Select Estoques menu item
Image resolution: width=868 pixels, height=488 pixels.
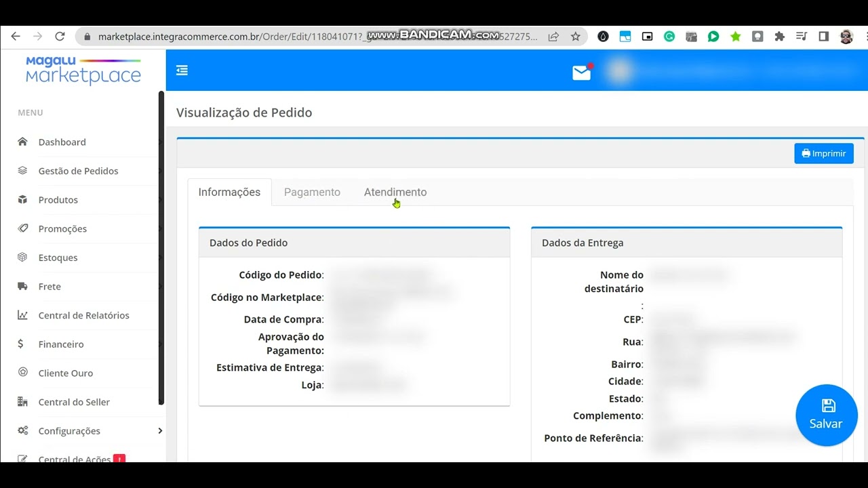(58, 258)
